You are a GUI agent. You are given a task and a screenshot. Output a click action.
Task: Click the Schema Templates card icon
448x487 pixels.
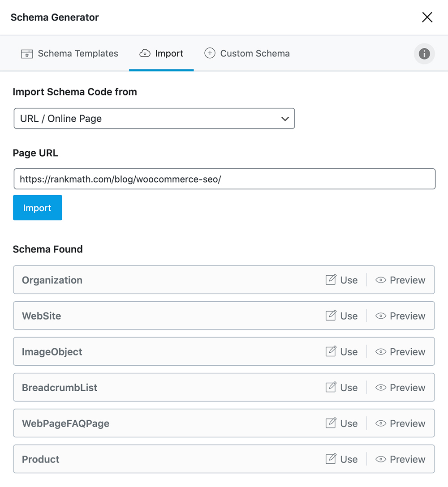click(x=27, y=53)
